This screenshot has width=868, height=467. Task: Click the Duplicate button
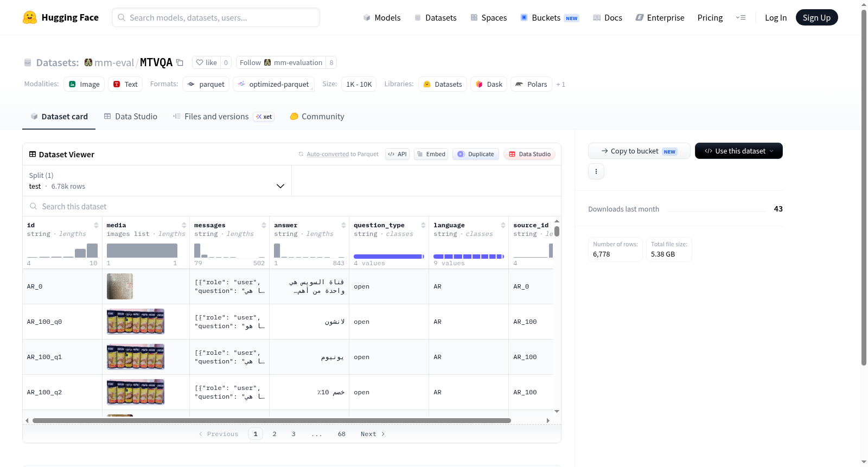(476, 154)
